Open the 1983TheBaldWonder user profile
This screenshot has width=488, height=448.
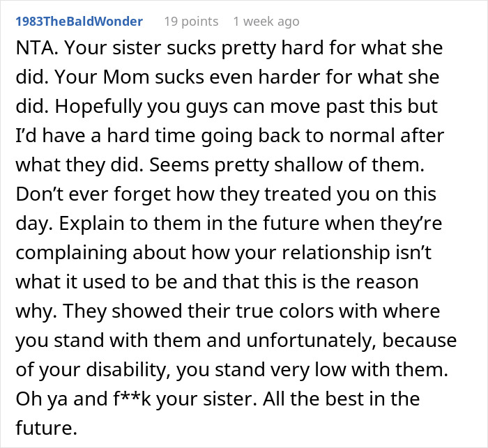click(x=78, y=21)
